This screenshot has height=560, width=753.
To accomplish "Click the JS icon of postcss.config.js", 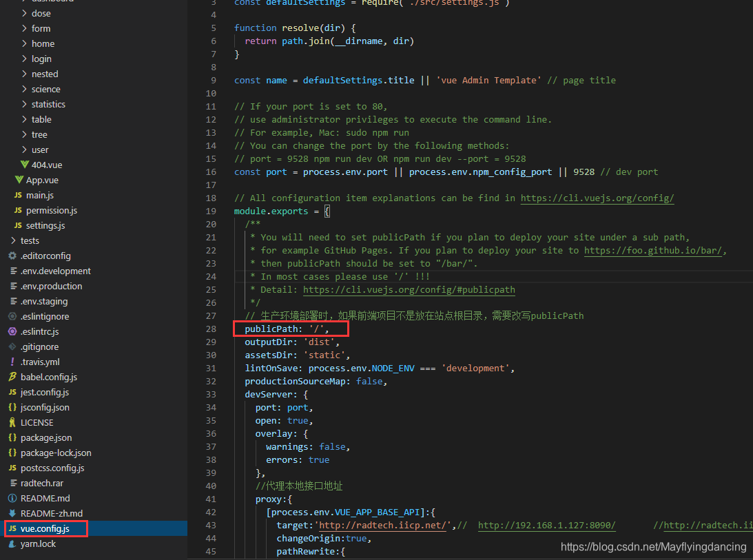I will click(12, 468).
